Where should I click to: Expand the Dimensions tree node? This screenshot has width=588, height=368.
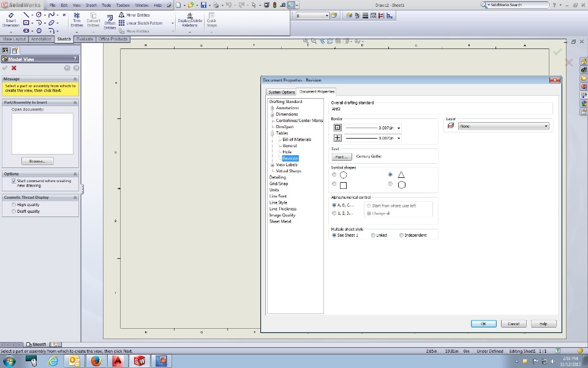(273, 115)
